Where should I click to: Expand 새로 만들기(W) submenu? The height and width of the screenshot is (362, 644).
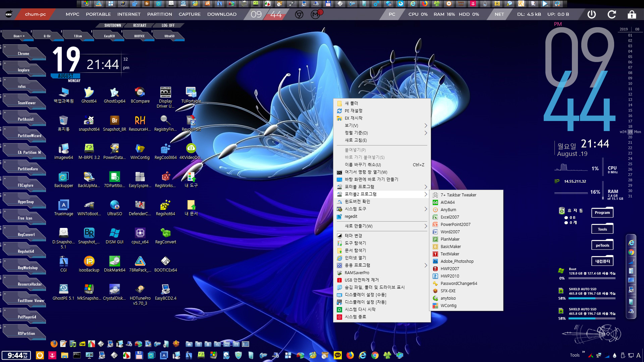382,226
